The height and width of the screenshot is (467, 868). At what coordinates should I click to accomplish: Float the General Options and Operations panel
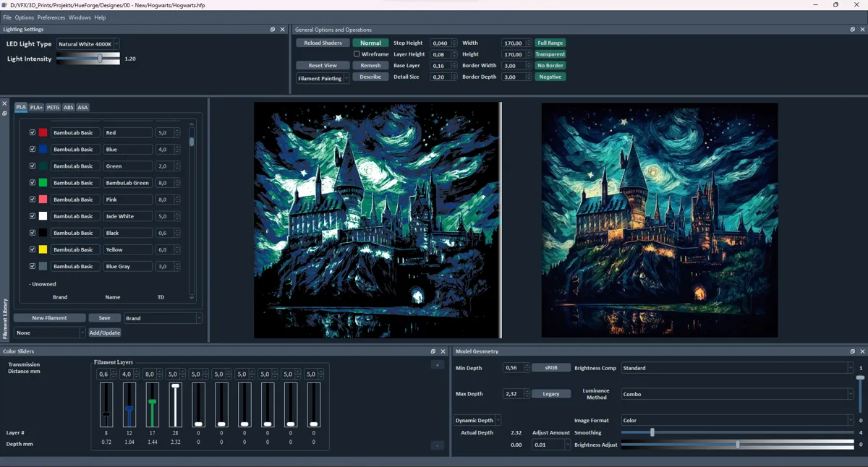(853, 30)
